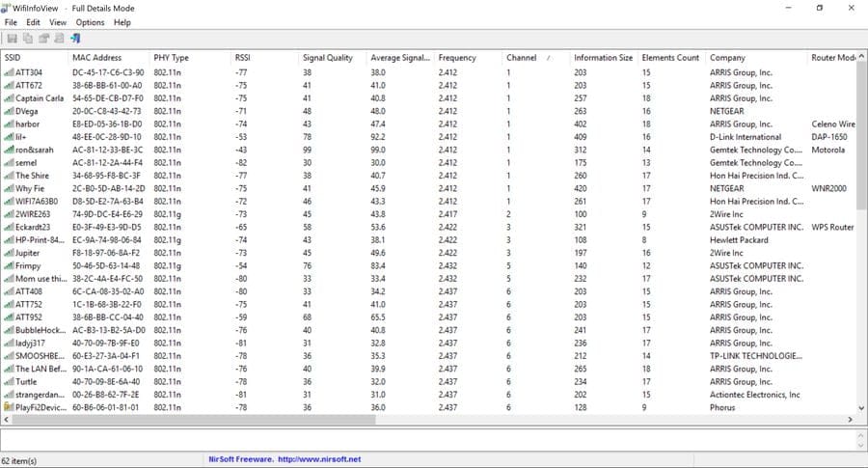This screenshot has height=468, width=868.
Task: Click the Save toolbar icon
Action: pyautogui.click(x=13, y=39)
